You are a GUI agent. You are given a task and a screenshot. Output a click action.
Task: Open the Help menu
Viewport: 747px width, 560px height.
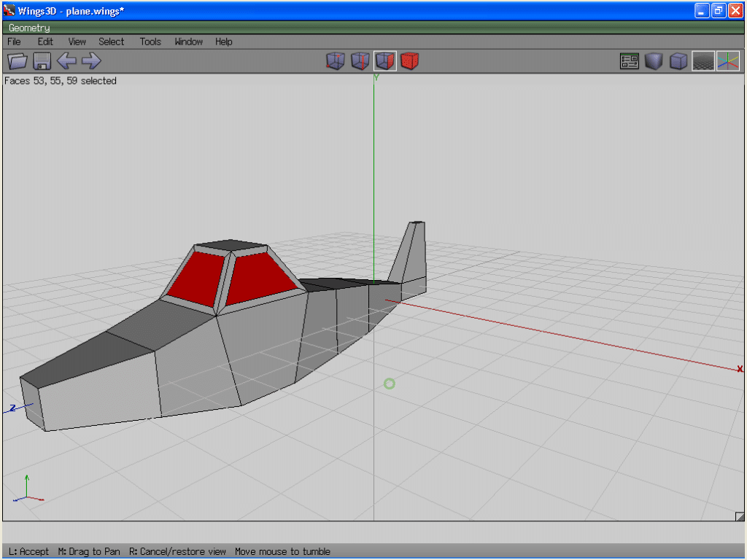pos(223,42)
